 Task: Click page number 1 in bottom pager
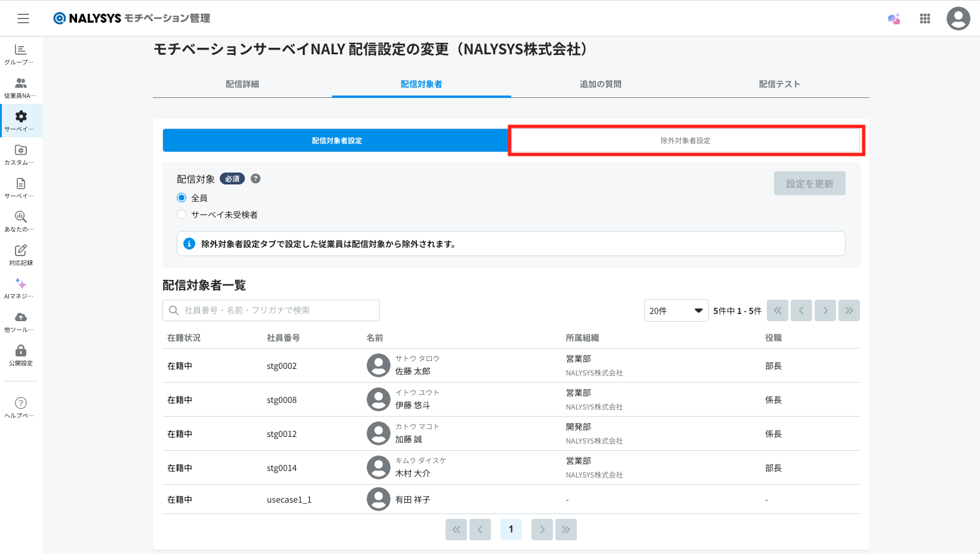pyautogui.click(x=511, y=530)
